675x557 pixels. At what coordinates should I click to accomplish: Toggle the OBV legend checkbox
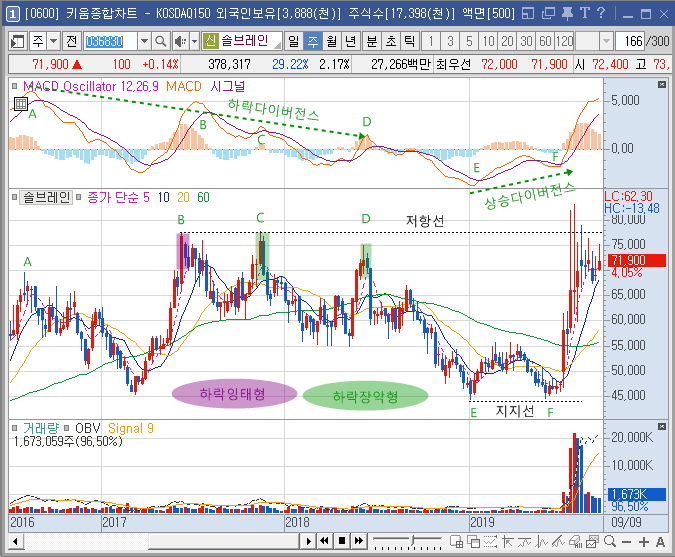click(67, 428)
